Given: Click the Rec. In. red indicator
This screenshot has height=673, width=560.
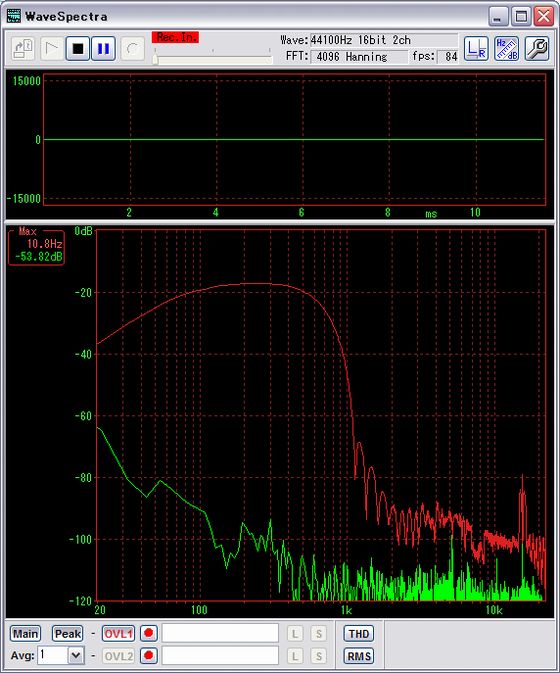Looking at the screenshot, I should tap(176, 37).
